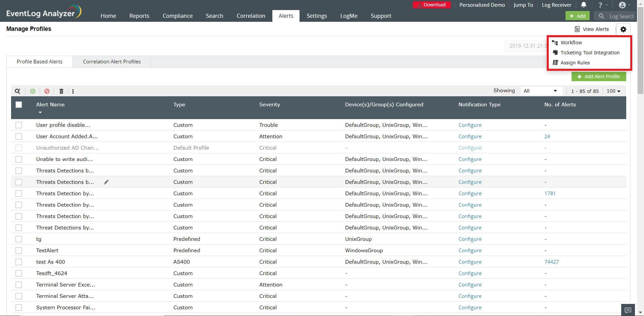Click the Add Alert Profile button
The height and width of the screenshot is (316, 644).
coord(598,76)
